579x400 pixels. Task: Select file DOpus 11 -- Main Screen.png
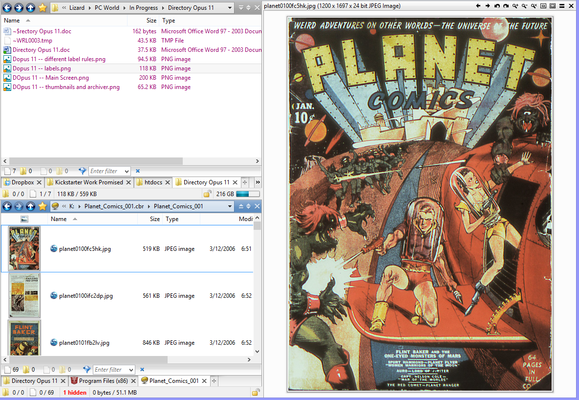pyautogui.click(x=51, y=78)
